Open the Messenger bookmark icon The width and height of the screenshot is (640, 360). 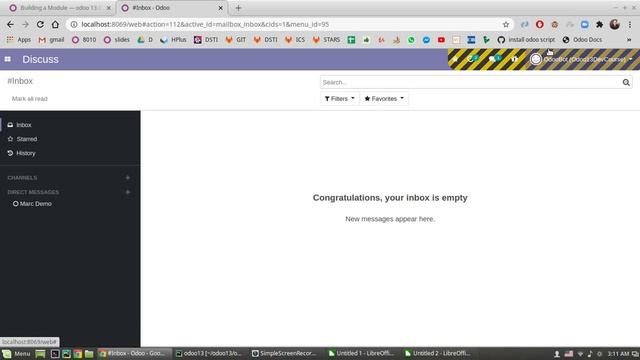[x=426, y=40]
